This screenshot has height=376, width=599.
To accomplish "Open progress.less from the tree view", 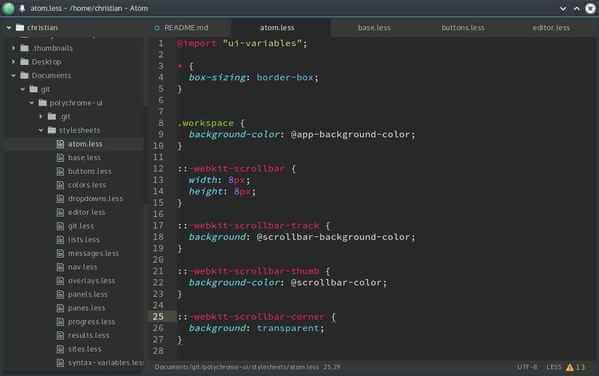I will click(x=91, y=322).
